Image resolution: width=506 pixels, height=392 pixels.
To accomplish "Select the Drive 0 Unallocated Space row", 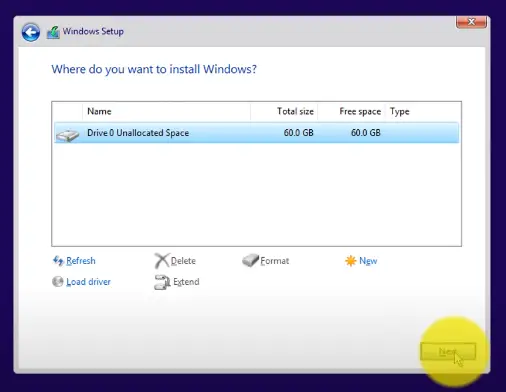I will [x=256, y=133].
